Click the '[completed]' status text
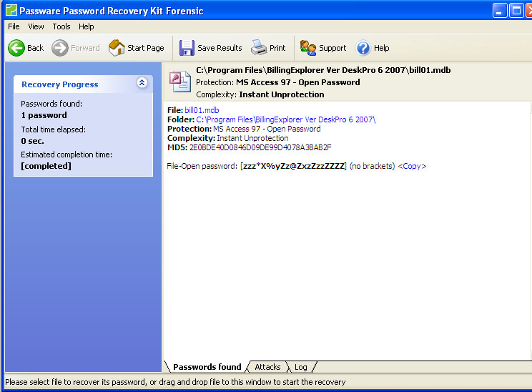Image resolution: width=532 pixels, height=392 pixels. point(46,166)
